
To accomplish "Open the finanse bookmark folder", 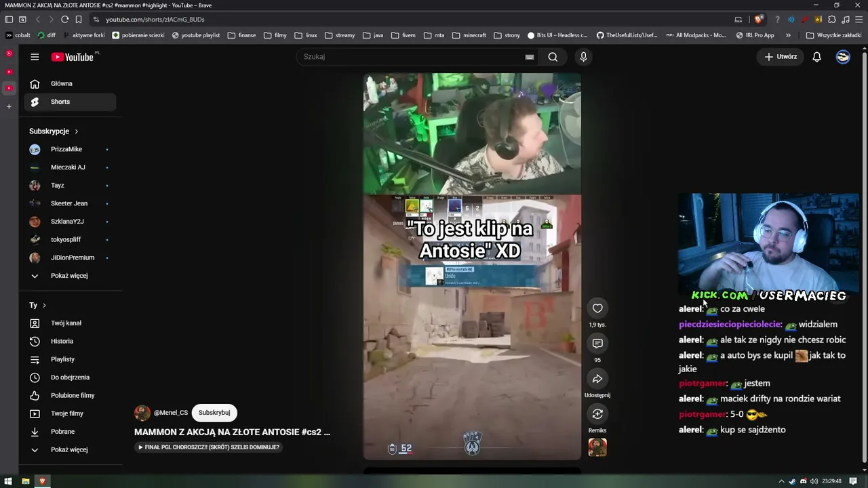I will click(x=241, y=35).
